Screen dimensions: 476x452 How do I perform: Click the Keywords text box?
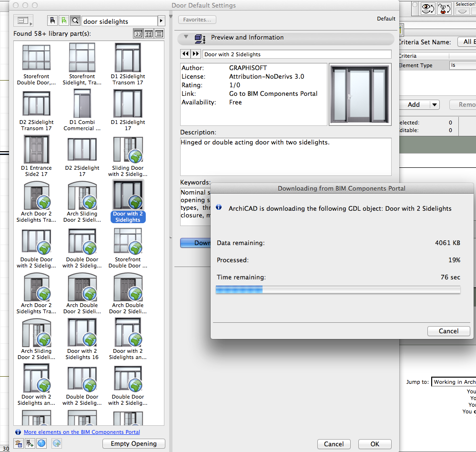click(195, 206)
